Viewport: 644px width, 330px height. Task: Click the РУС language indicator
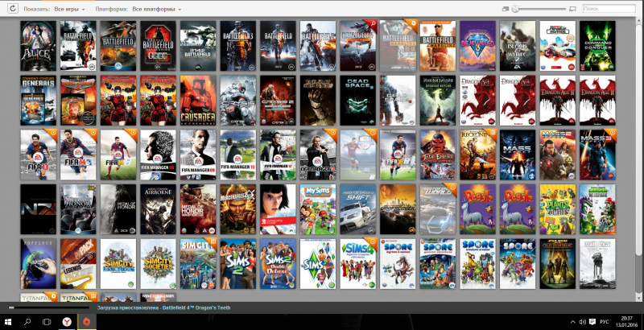point(605,322)
